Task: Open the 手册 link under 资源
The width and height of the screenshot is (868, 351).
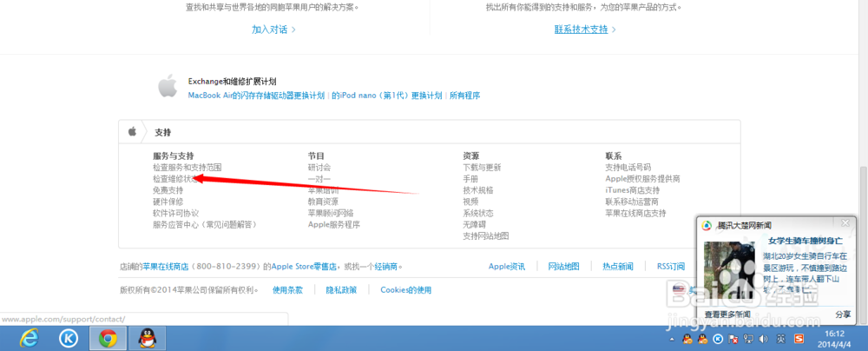Action: (470, 179)
